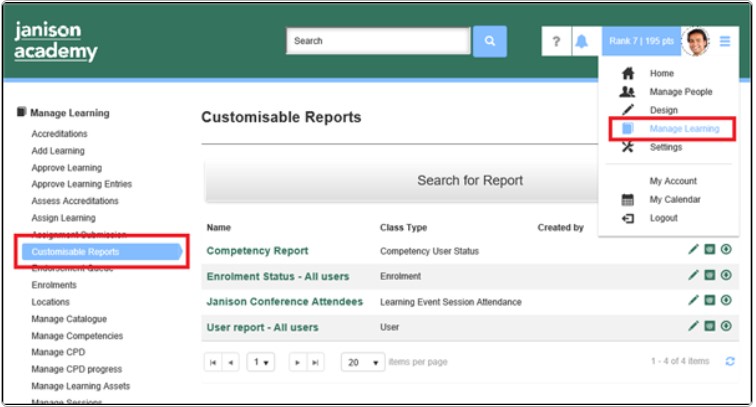Click Manage CPD sidebar link
This screenshot has width=756, height=407.
tap(58, 352)
